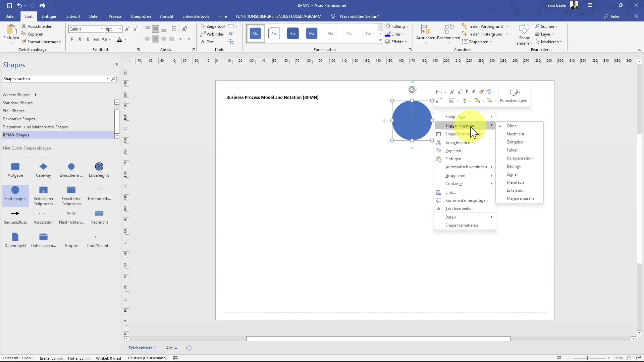
Task: Open the Entwurf ribbon tab
Action: click(73, 16)
